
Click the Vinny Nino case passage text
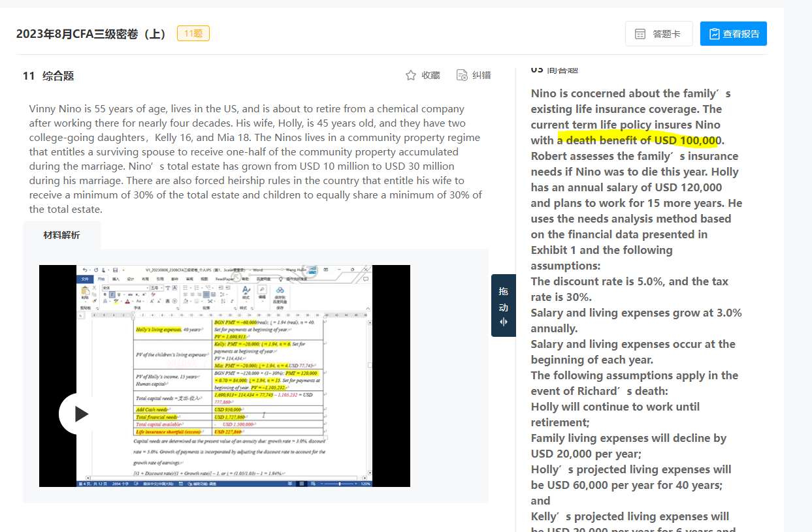[x=256, y=159]
